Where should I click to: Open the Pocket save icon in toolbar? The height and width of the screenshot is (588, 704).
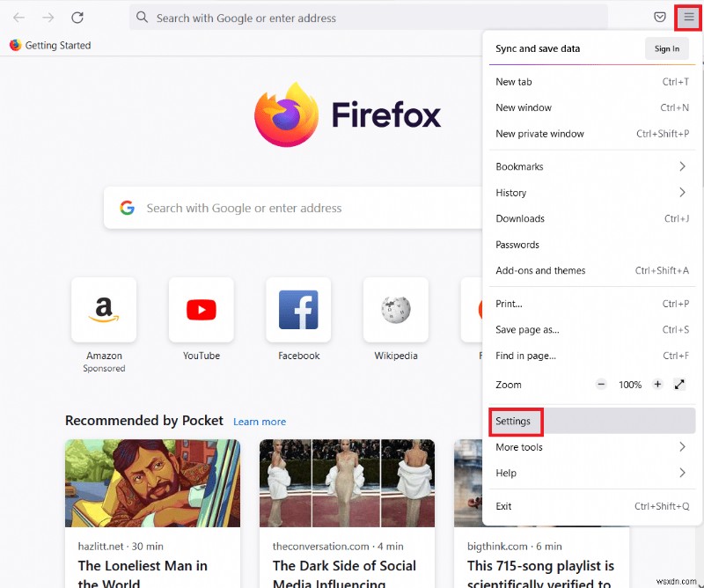coord(660,18)
